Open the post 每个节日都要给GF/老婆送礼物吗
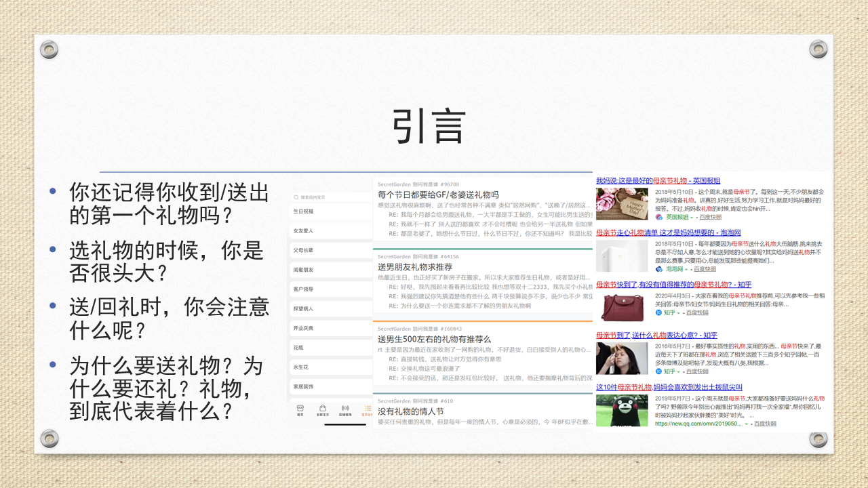This screenshot has width=868, height=488. coord(438,195)
